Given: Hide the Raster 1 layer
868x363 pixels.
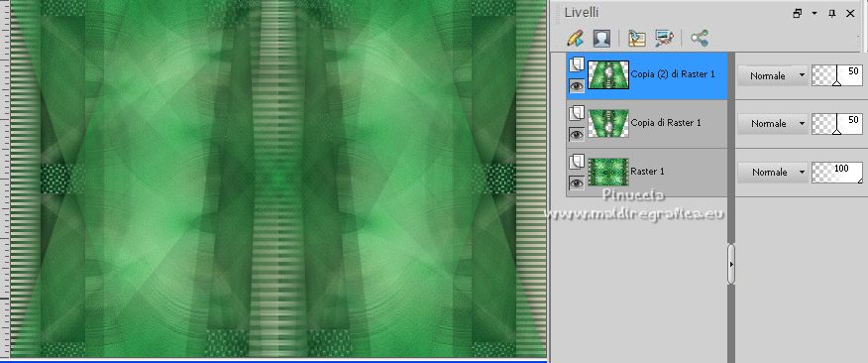Looking at the screenshot, I should [577, 182].
